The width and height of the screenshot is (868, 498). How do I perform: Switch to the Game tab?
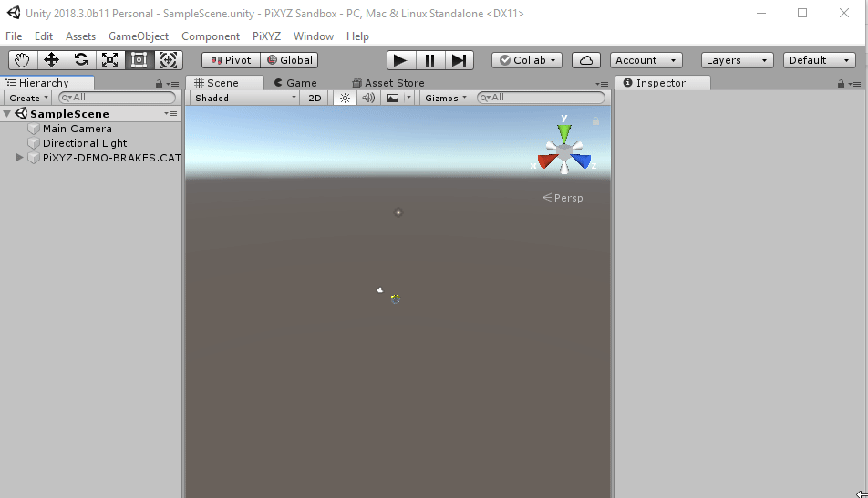pos(295,82)
